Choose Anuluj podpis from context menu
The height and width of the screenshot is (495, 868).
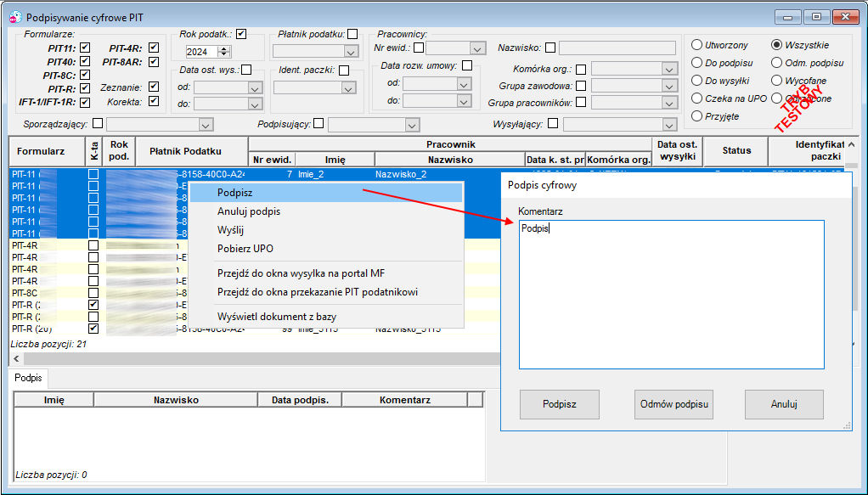click(x=325, y=211)
